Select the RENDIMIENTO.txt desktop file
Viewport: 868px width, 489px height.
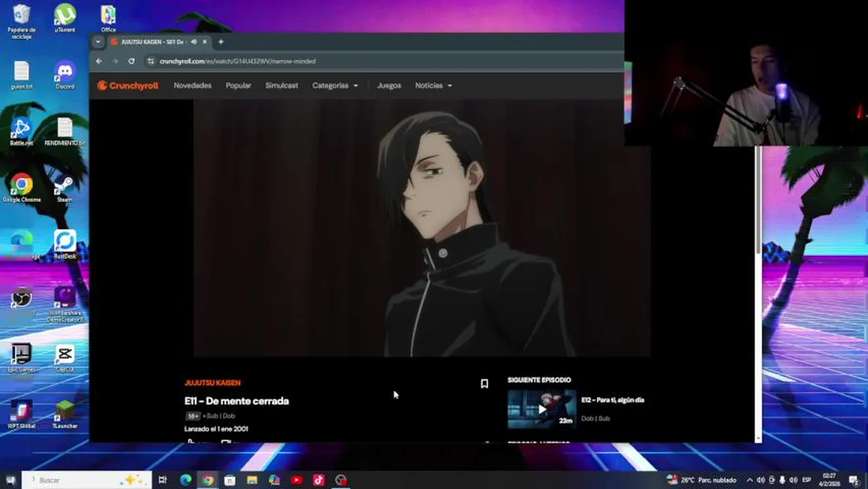(x=65, y=132)
